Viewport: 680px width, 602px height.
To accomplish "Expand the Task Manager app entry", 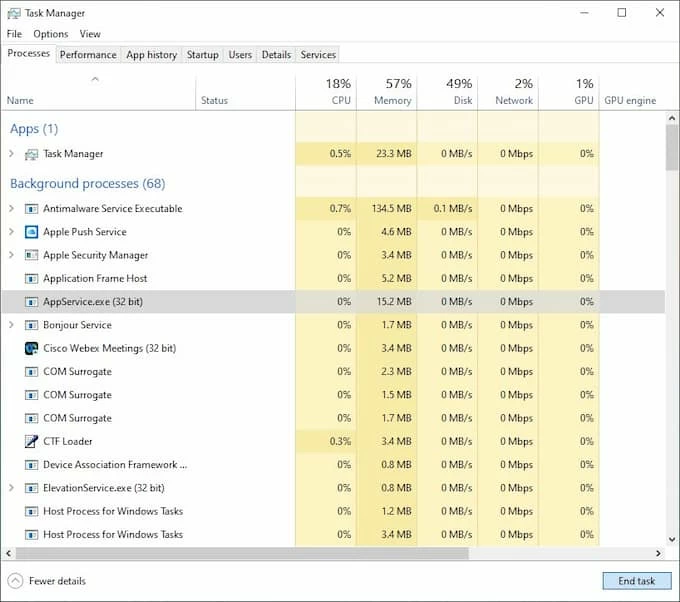I will 11,154.
